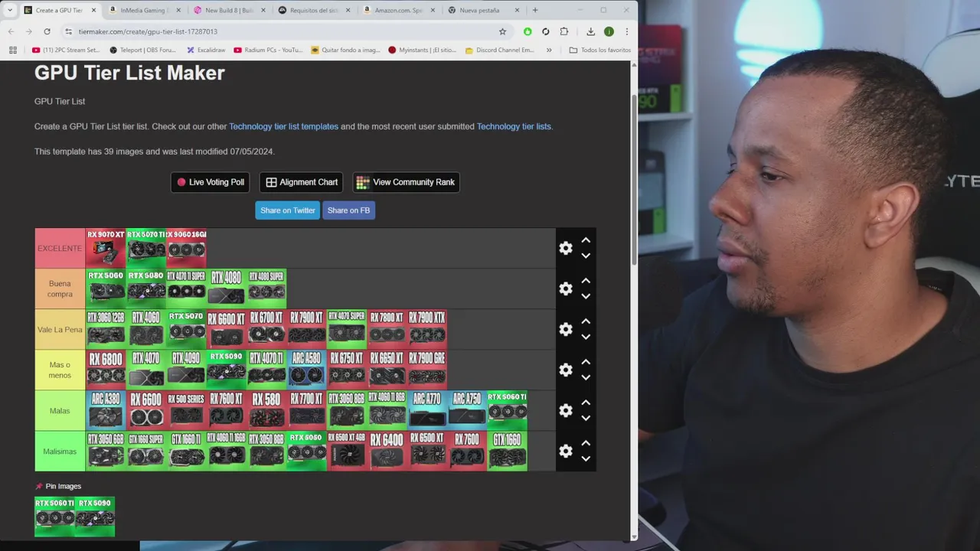This screenshot has height=551, width=980.
Task: Switch to Amazon.com tab
Action: point(398,10)
